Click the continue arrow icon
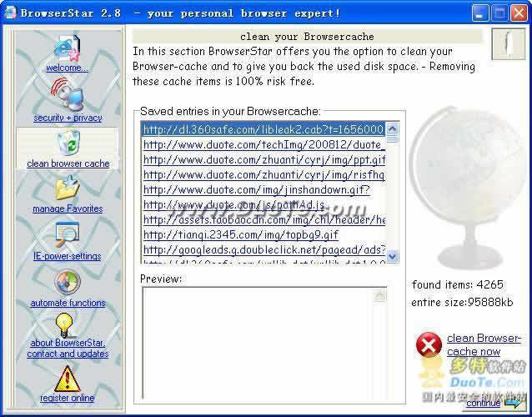This screenshot has height=417, width=532. [x=513, y=403]
